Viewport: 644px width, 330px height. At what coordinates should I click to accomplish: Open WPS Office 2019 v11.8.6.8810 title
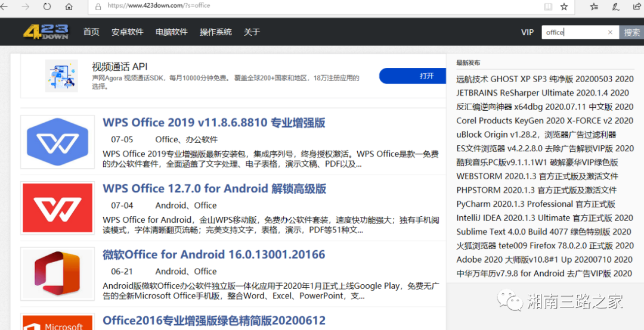214,123
